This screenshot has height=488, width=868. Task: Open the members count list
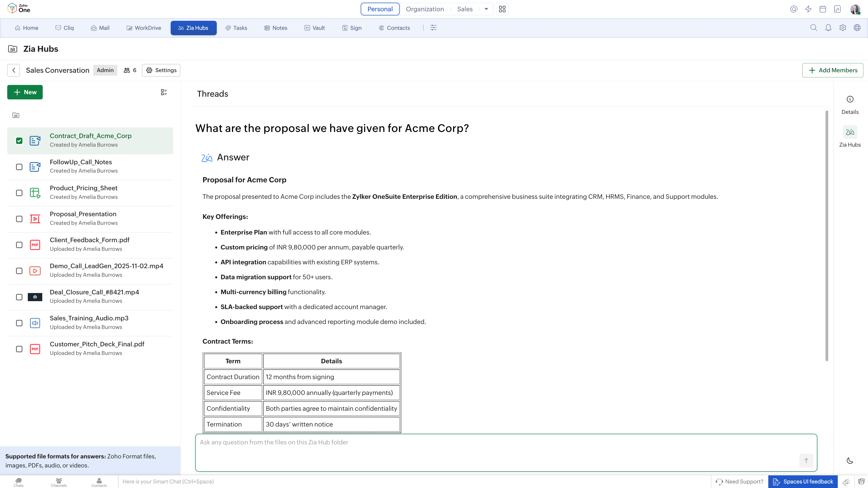(130, 70)
